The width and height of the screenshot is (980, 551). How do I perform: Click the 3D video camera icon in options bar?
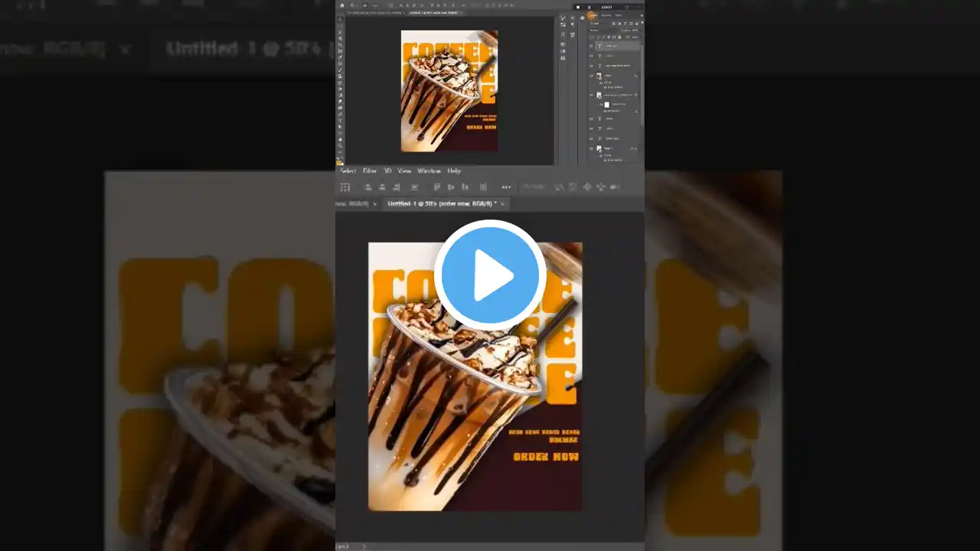(615, 187)
